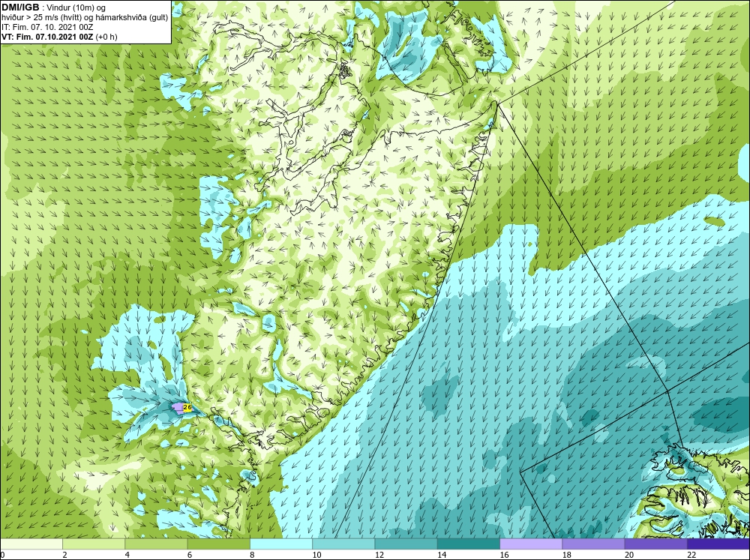Select the 2–4 m/s legend color

click(94, 544)
